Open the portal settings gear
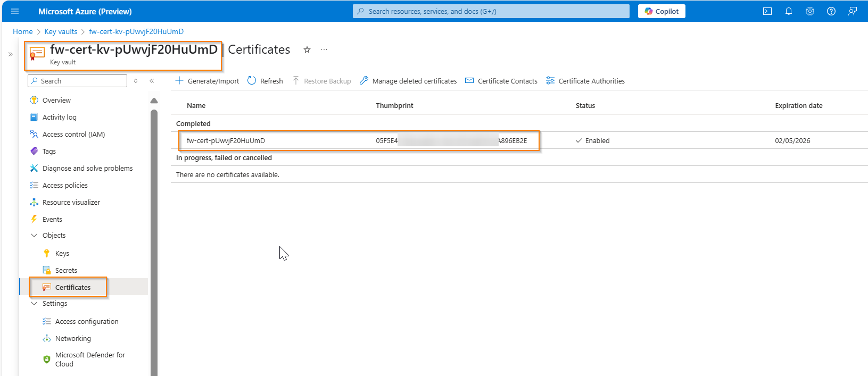Viewport: 868px width, 376px height. (810, 11)
